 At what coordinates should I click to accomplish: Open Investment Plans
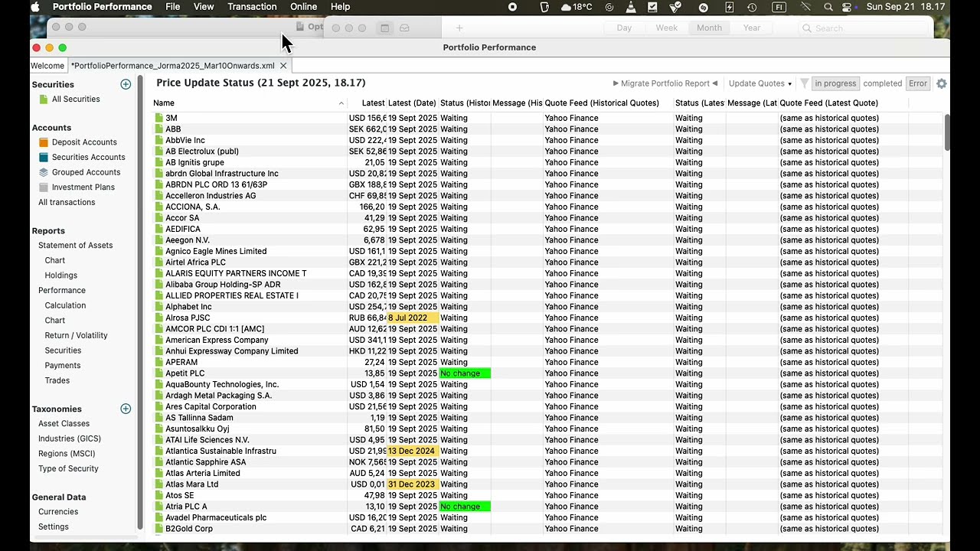(x=76, y=187)
